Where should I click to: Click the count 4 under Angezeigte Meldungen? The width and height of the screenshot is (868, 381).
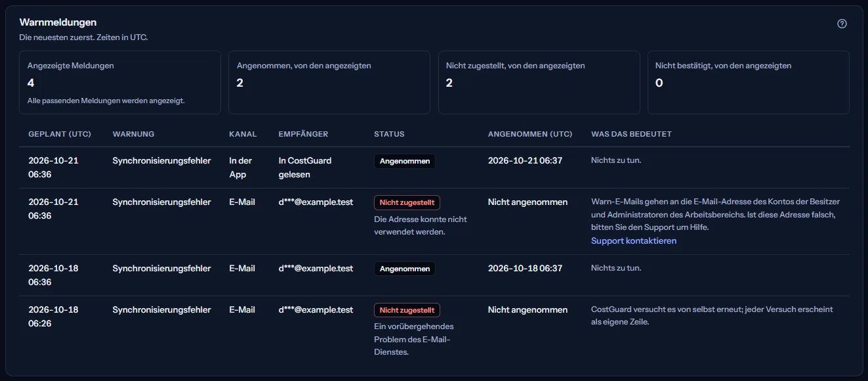tap(31, 83)
